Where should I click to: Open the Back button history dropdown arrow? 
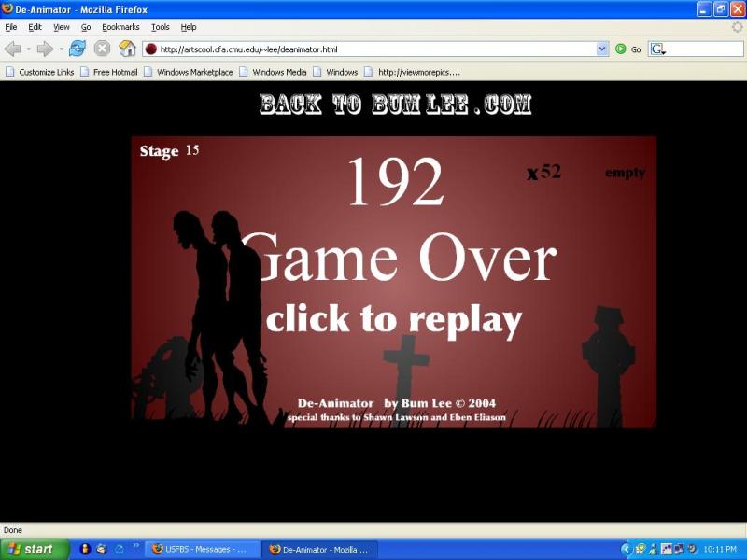(x=28, y=49)
